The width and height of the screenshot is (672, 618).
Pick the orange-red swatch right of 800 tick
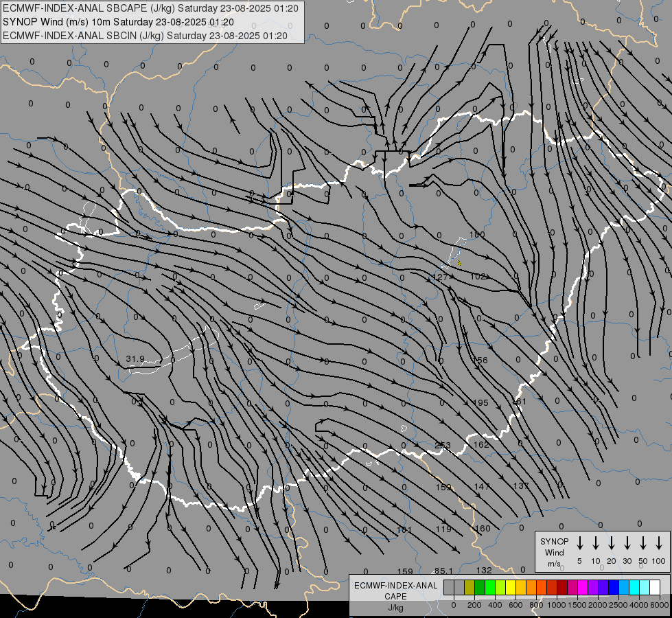coord(542,587)
